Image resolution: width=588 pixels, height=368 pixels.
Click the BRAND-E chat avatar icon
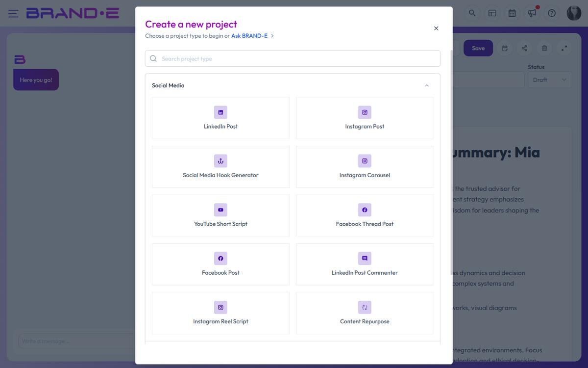(20, 59)
